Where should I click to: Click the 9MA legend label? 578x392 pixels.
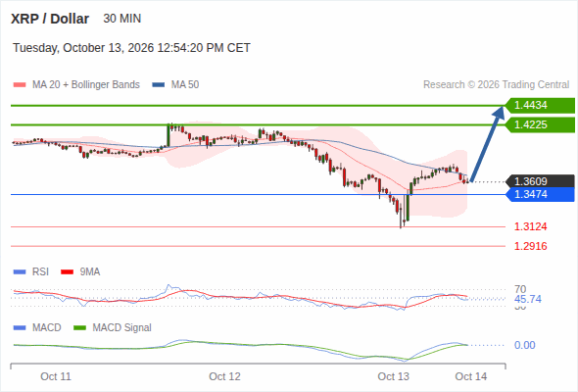click(90, 271)
